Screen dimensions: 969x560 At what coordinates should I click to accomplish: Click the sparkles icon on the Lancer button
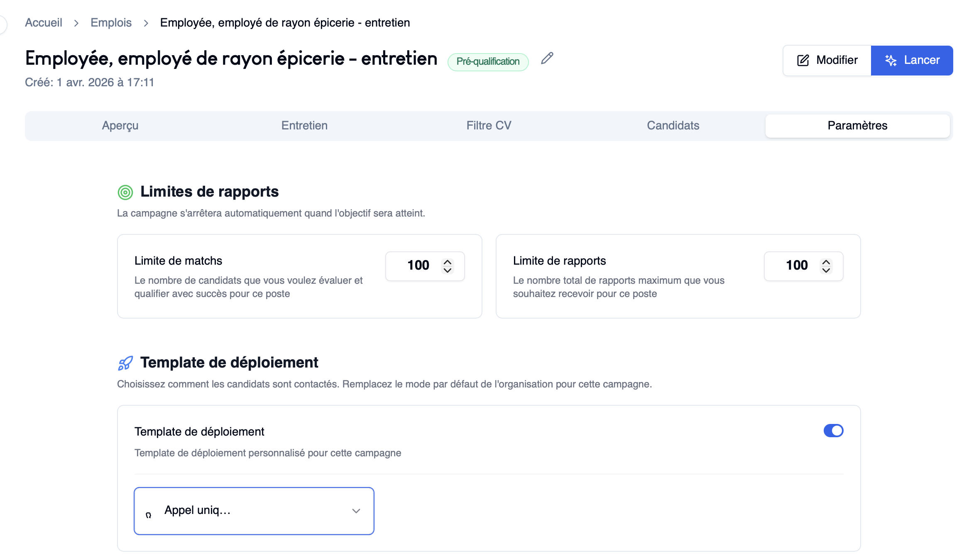[x=891, y=60]
